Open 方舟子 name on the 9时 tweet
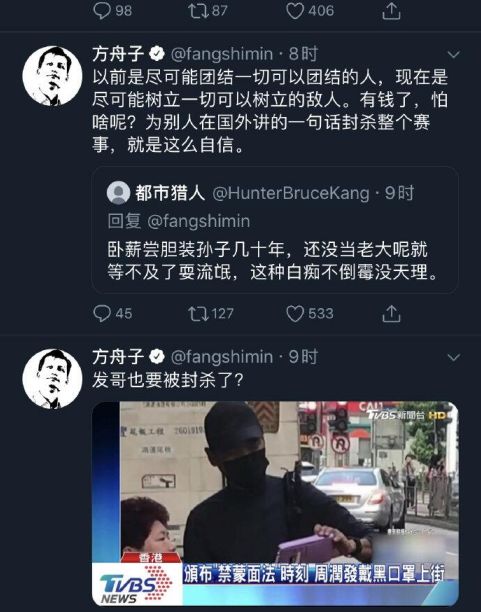The width and height of the screenshot is (481, 612). [118, 357]
